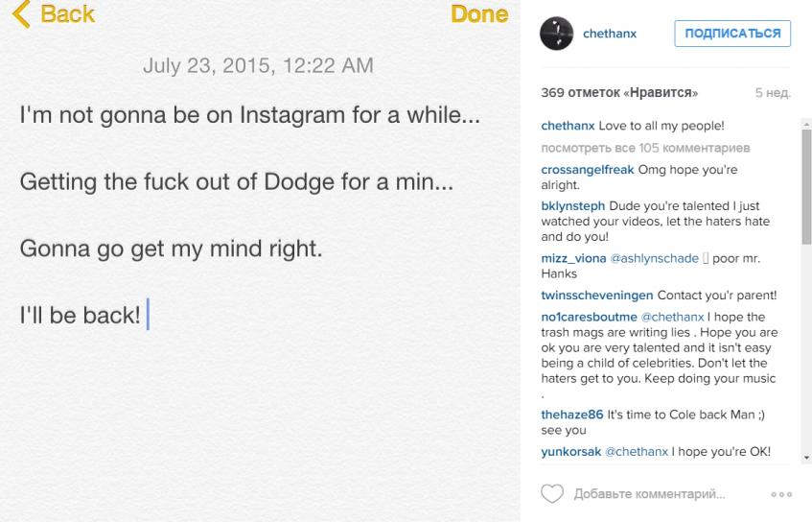Click the comments scrollbar up arrow
This screenshot has width=812, height=522.
click(806, 125)
